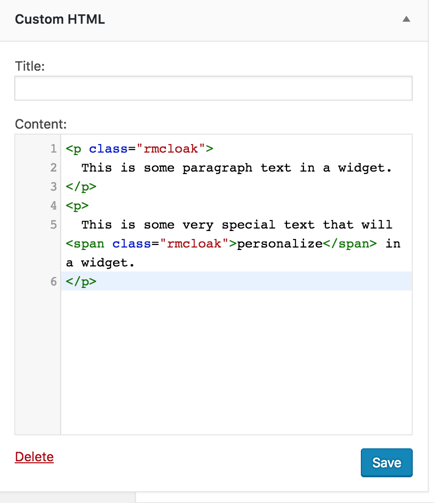The width and height of the screenshot is (434, 503).
Task: Select line number 2 in gutter
Action: pyautogui.click(x=53, y=168)
